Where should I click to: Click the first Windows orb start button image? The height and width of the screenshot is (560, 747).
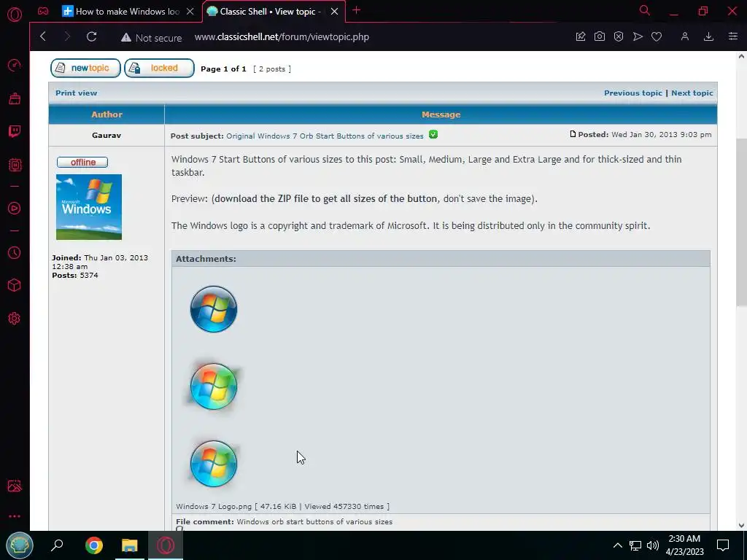point(214,309)
